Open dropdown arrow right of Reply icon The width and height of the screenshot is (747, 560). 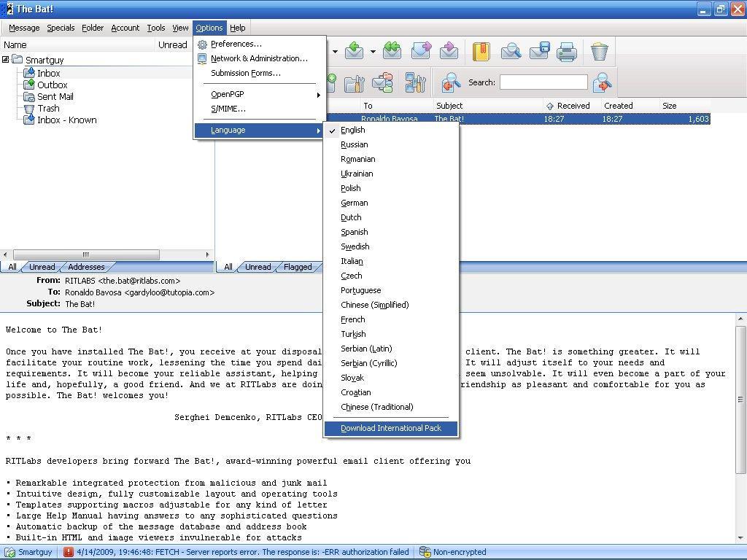point(373,52)
